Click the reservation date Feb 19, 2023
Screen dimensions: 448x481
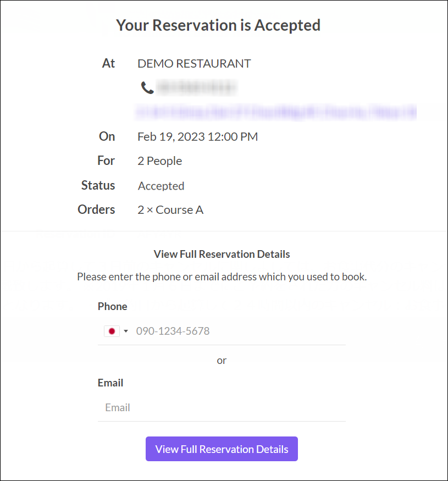point(197,136)
